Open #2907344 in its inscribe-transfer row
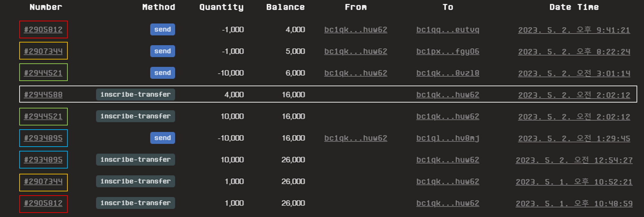 pos(43,182)
